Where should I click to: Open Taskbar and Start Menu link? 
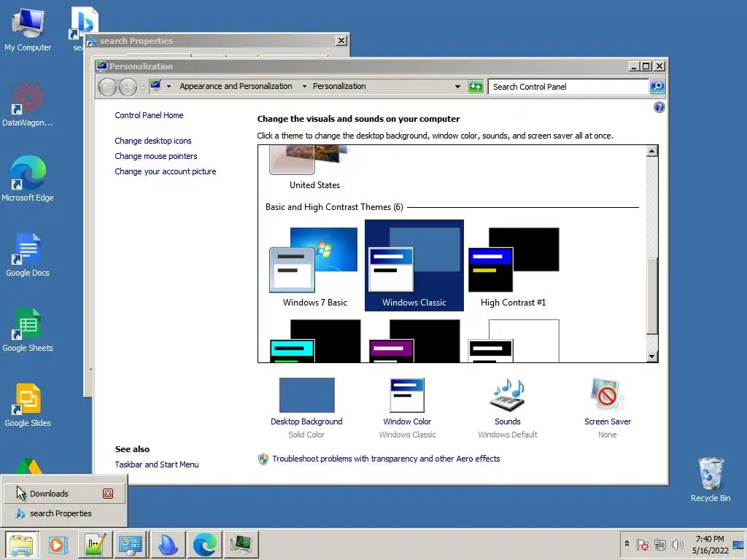coord(157,464)
